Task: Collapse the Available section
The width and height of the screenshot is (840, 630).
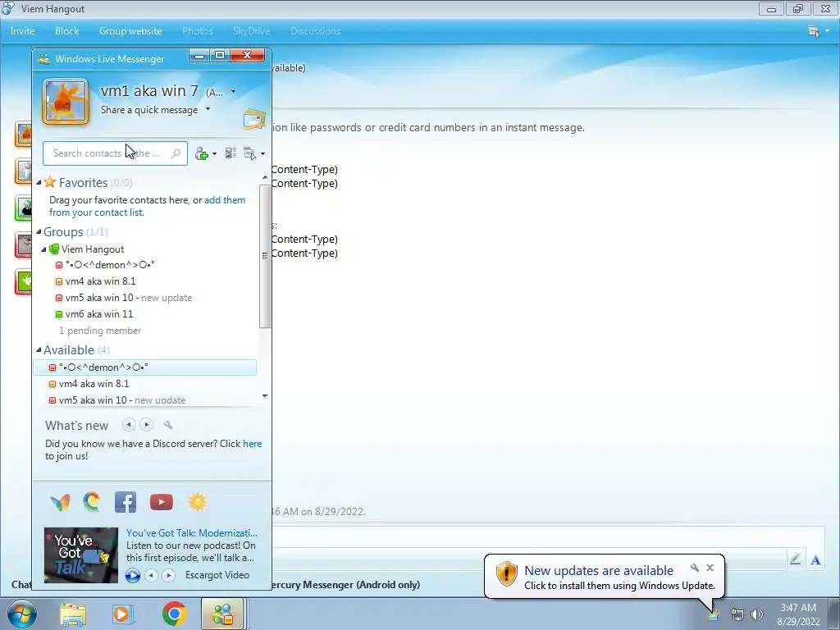Action: pyautogui.click(x=39, y=349)
